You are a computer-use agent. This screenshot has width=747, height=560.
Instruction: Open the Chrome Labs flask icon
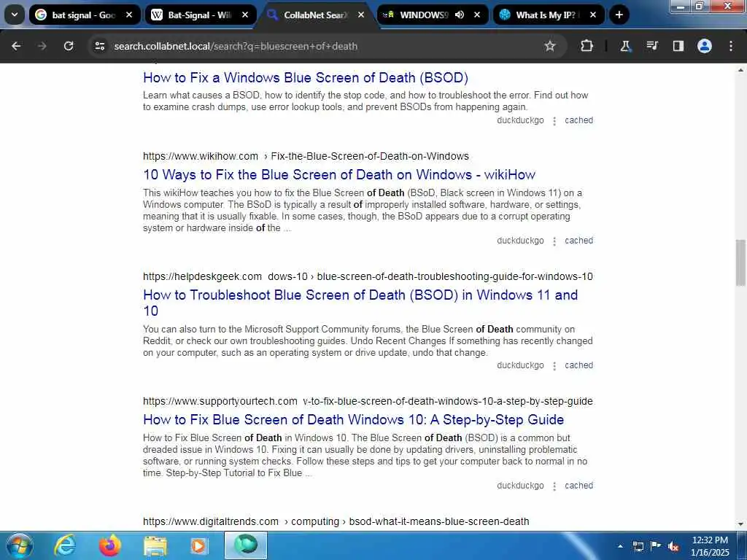(625, 46)
